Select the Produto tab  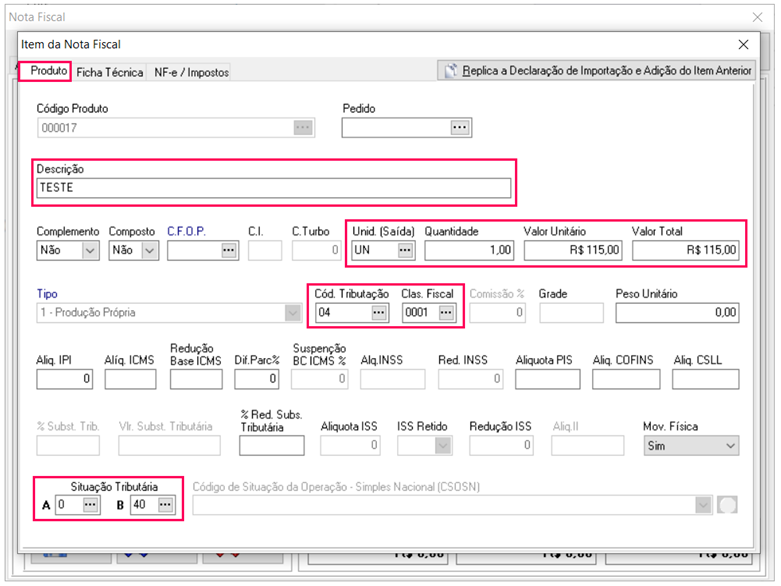tap(47, 71)
